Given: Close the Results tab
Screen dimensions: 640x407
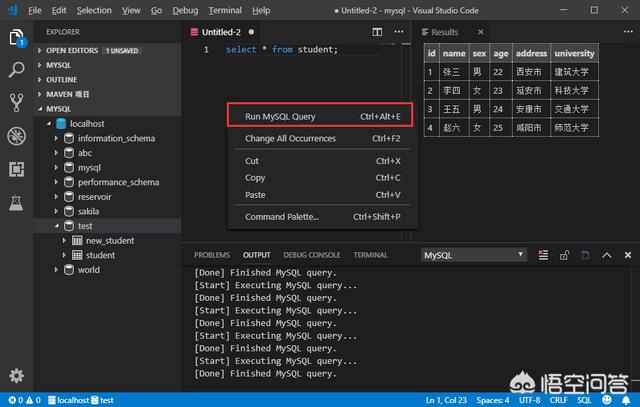Looking at the screenshot, I should 481,32.
